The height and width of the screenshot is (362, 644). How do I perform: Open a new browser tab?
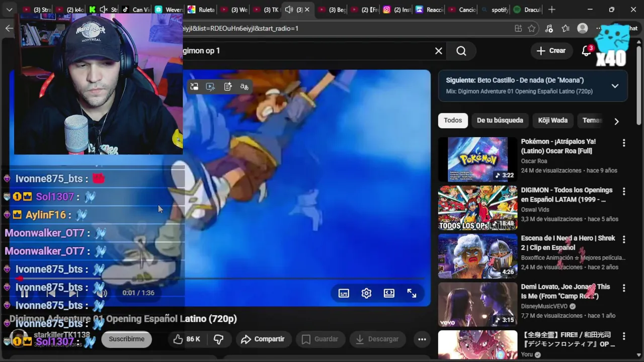coord(552,10)
